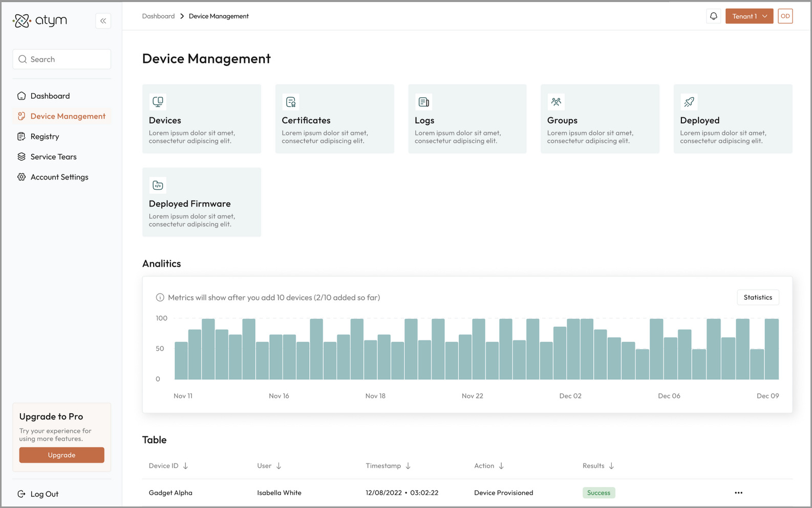Image resolution: width=812 pixels, height=508 pixels.
Task: Collapse the sidebar with double-chevron icon
Action: click(x=103, y=21)
